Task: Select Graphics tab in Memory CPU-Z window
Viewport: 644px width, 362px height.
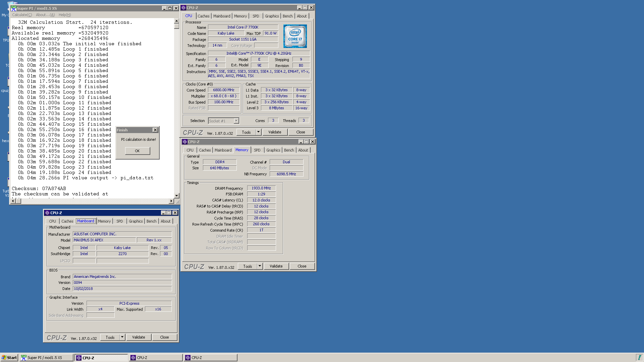Action: 273,150
